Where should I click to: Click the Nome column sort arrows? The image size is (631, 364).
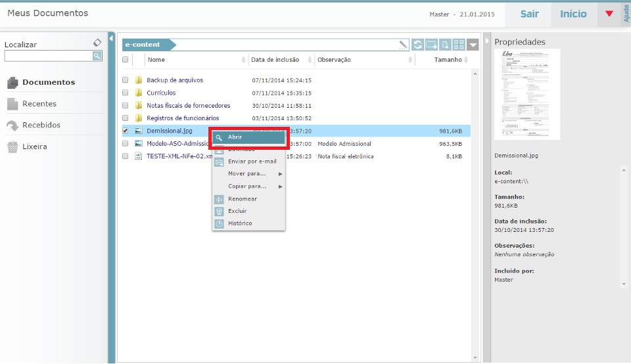coord(244,60)
